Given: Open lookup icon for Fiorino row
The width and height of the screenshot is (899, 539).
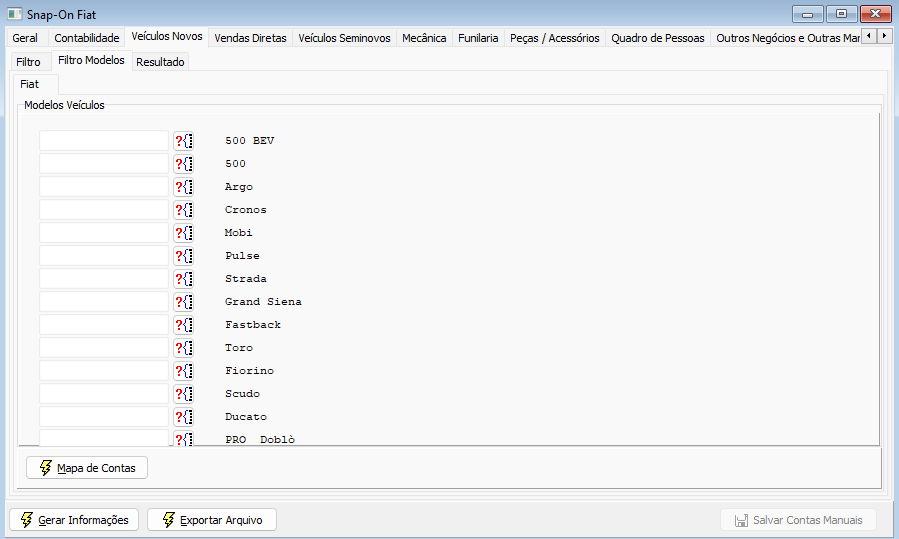Looking at the screenshot, I should (183, 370).
